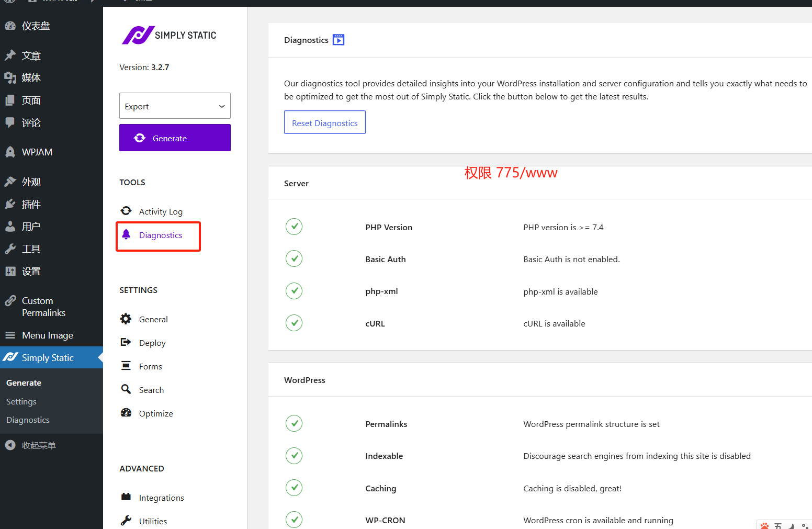
Task: Click the PHP Version green checkmark icon
Action: coord(294,227)
